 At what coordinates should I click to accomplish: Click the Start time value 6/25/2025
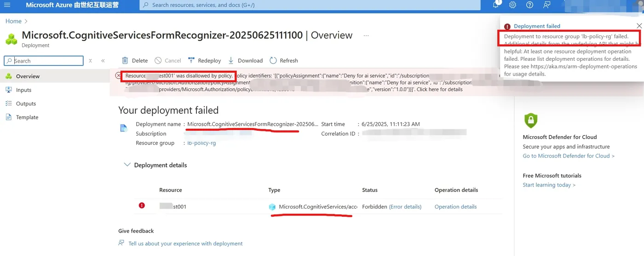391,124
